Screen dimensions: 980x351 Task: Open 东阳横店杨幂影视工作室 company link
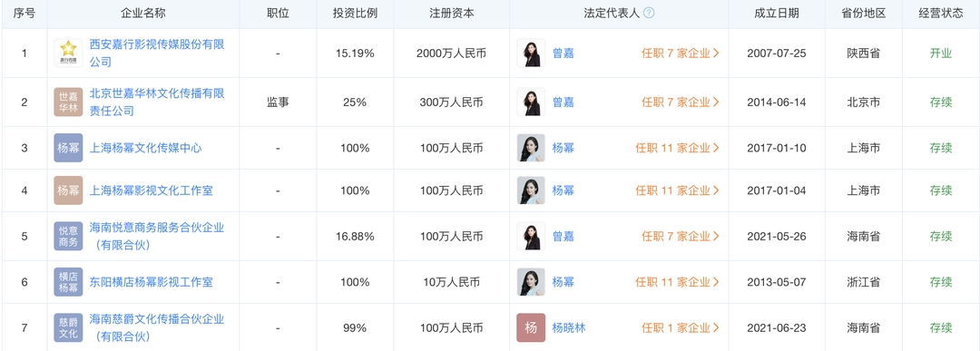pyautogui.click(x=152, y=282)
